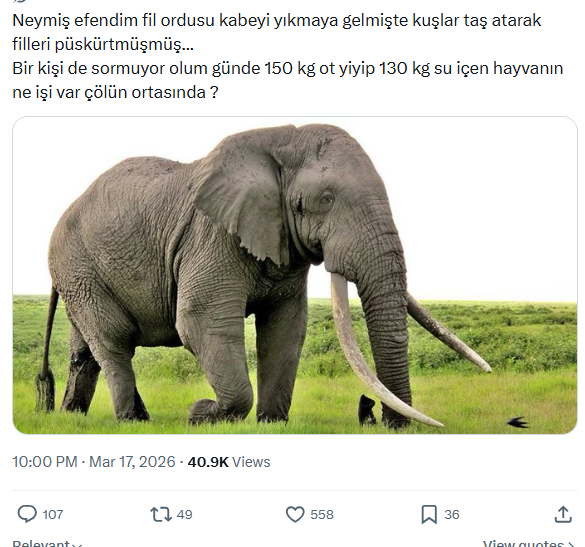
Task: Bookmark this tweet with the bookmark icon
Action: pyautogui.click(x=429, y=514)
